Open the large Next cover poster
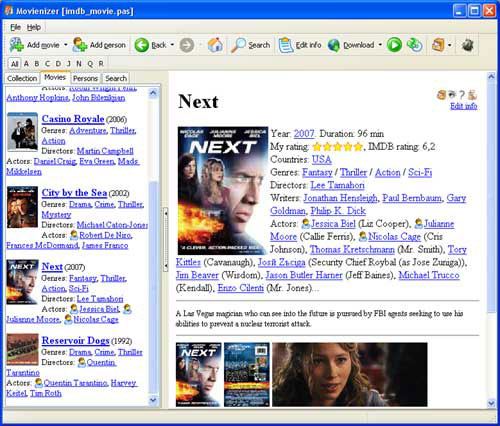 (x=223, y=191)
